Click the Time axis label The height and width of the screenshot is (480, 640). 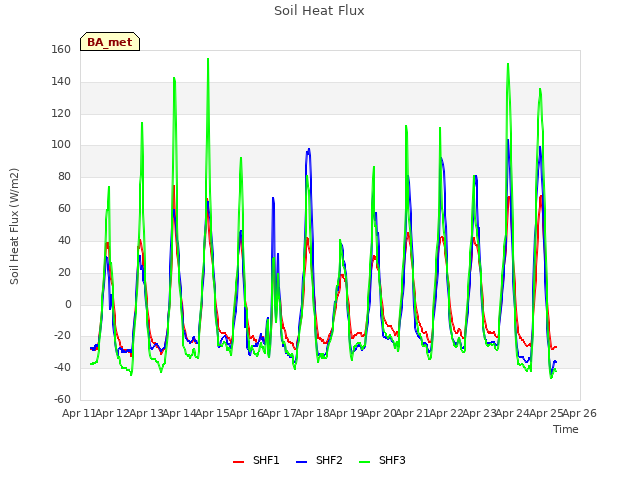click(566, 429)
